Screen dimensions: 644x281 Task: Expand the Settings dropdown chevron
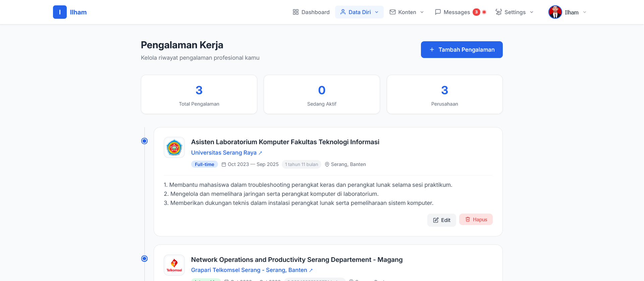[532, 12]
